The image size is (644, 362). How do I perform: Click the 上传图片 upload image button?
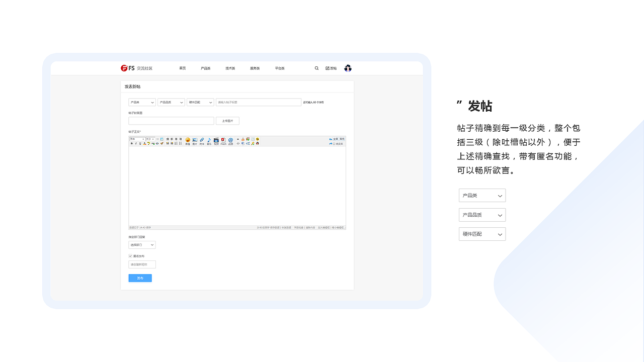pos(227,121)
